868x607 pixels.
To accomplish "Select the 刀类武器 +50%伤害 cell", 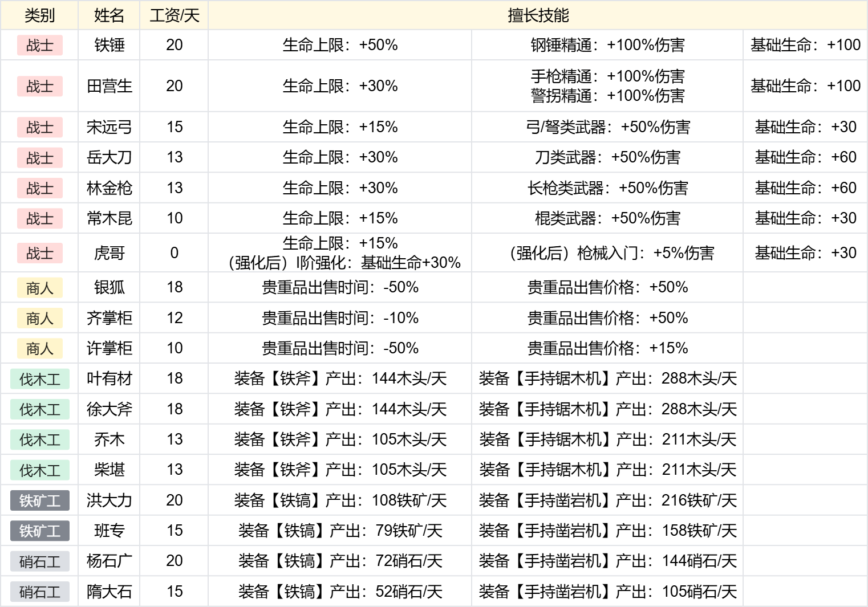I will point(607,157).
